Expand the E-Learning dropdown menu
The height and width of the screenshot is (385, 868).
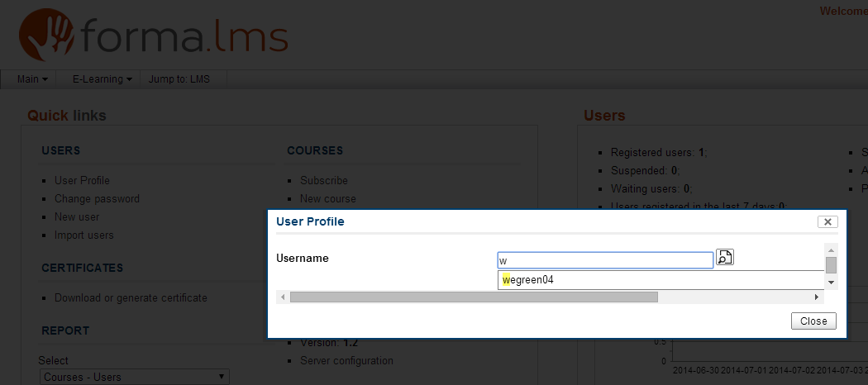[103, 79]
